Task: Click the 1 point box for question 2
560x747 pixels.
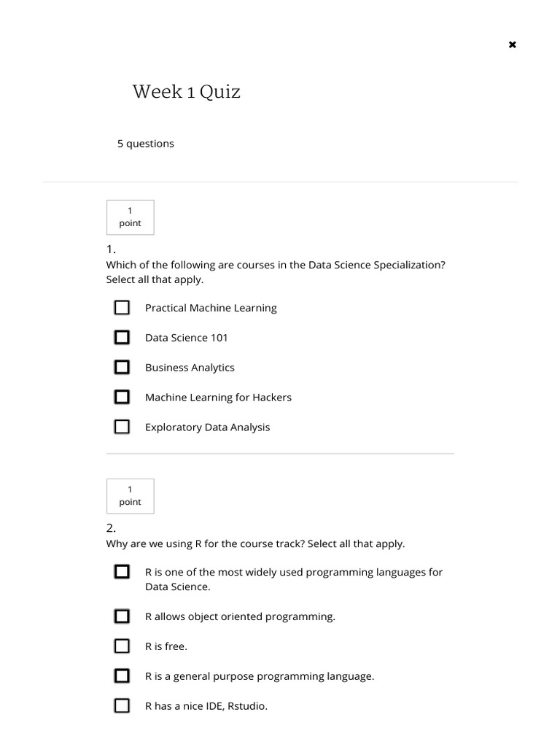Action: (x=130, y=496)
